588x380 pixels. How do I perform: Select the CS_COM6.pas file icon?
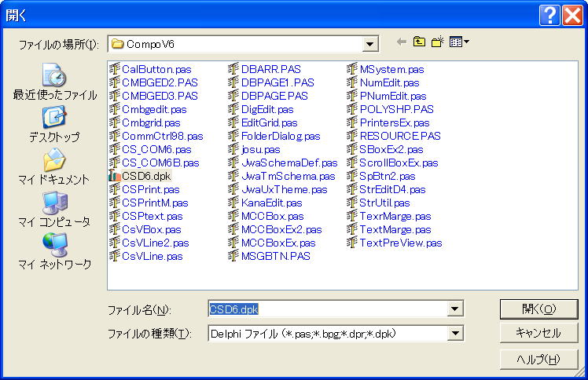(x=114, y=149)
